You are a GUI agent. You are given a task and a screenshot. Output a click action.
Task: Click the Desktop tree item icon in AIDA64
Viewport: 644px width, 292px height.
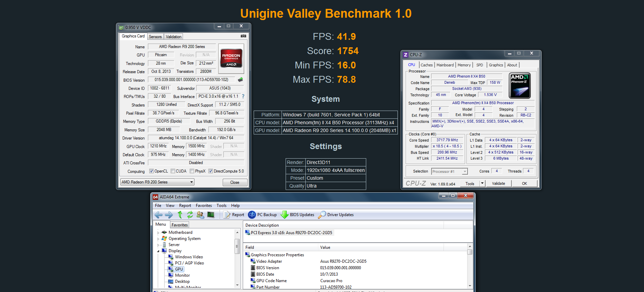coord(171,281)
